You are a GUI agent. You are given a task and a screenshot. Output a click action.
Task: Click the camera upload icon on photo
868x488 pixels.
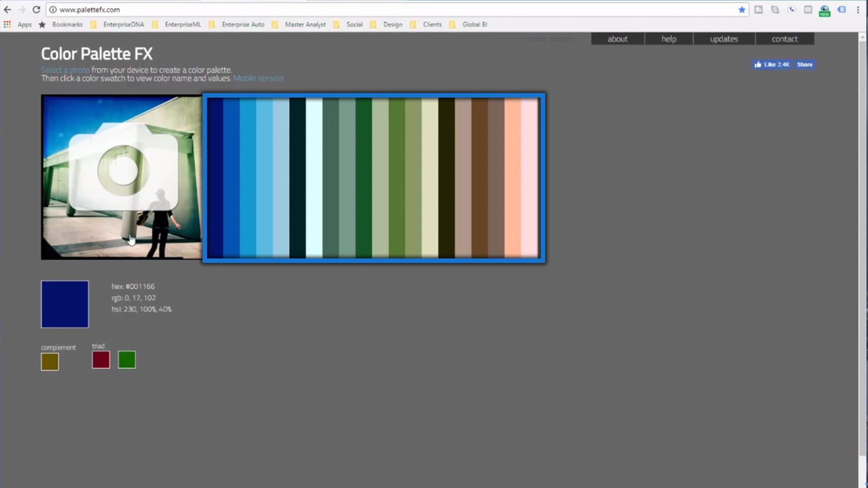pos(123,167)
